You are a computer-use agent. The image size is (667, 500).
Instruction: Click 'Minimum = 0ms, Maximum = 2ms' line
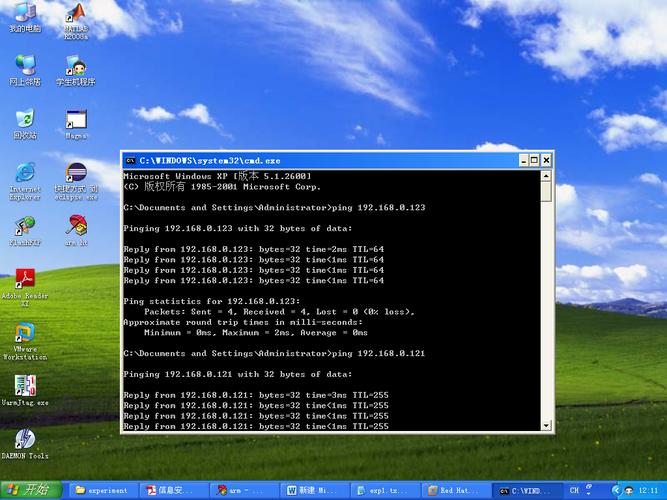tap(256, 333)
